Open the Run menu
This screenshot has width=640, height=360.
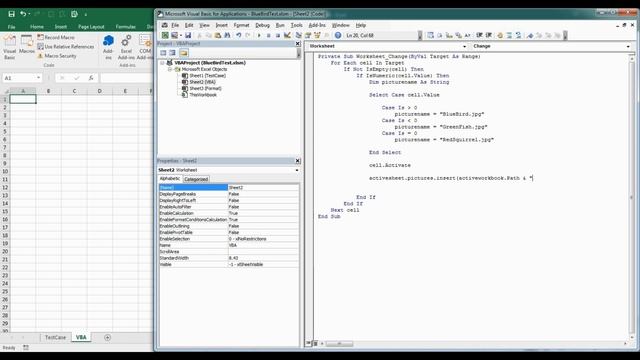[x=280, y=25]
